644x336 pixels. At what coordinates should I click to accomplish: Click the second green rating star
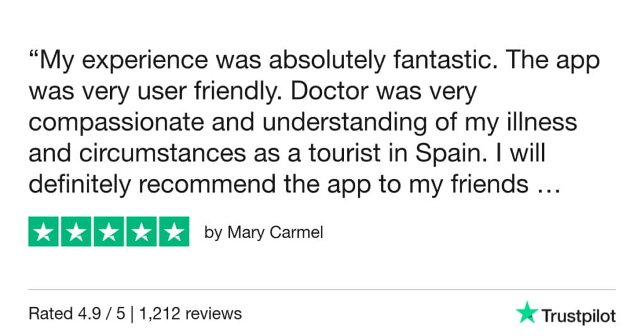76,232
